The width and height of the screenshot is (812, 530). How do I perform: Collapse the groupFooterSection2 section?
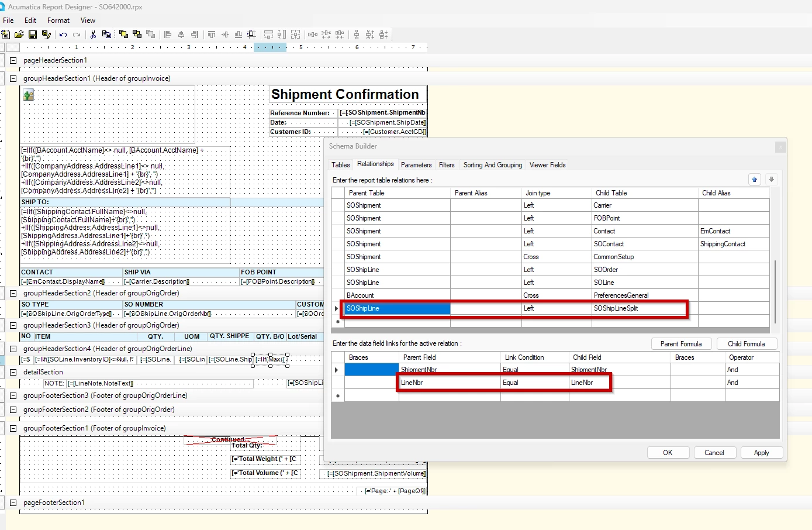pyautogui.click(x=13, y=409)
